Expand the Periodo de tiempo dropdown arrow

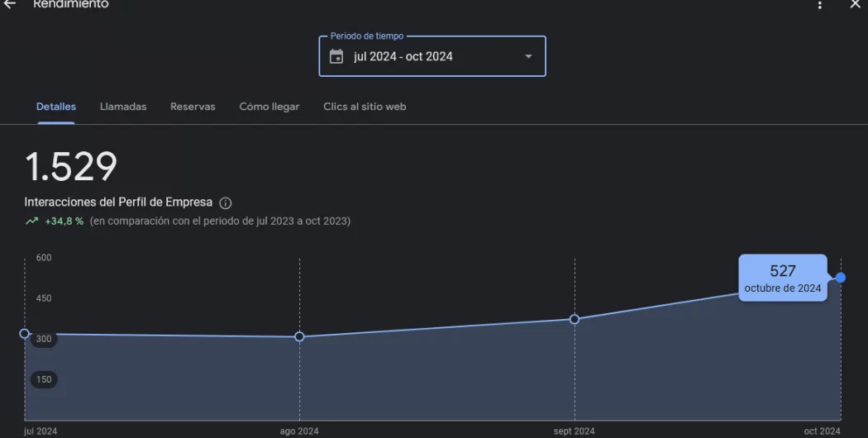[x=528, y=57]
